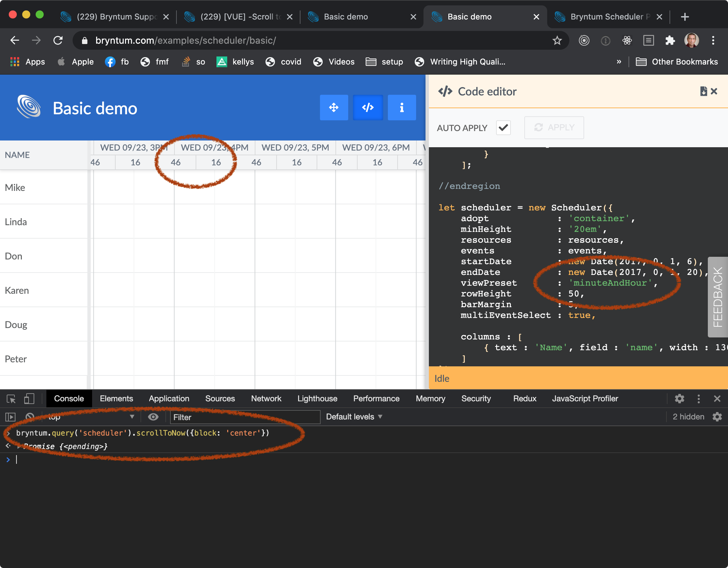The height and width of the screenshot is (568, 728).
Task: Clear the console with the clear icon
Action: click(x=30, y=417)
